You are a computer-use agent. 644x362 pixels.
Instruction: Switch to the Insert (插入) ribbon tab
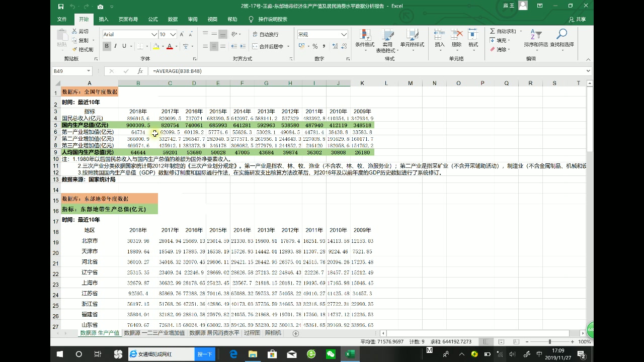[104, 19]
